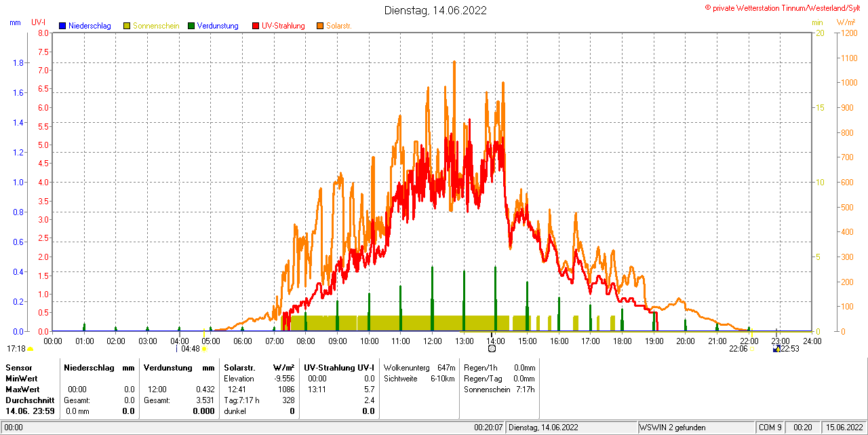
Task: Click the blue Niederschlag legend swatch
Action: coord(62,26)
